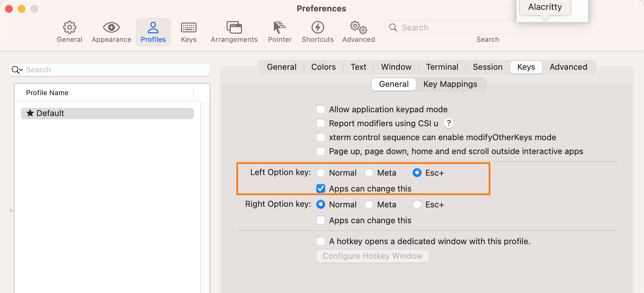Switch to the Terminal profile tab
This screenshot has height=293, width=644.
pyautogui.click(x=442, y=67)
